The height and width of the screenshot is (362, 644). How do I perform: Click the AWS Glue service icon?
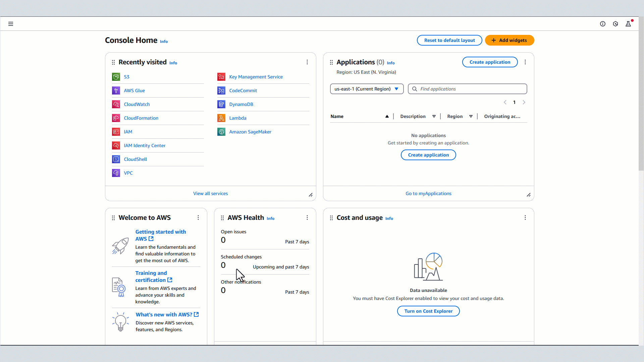point(116,90)
